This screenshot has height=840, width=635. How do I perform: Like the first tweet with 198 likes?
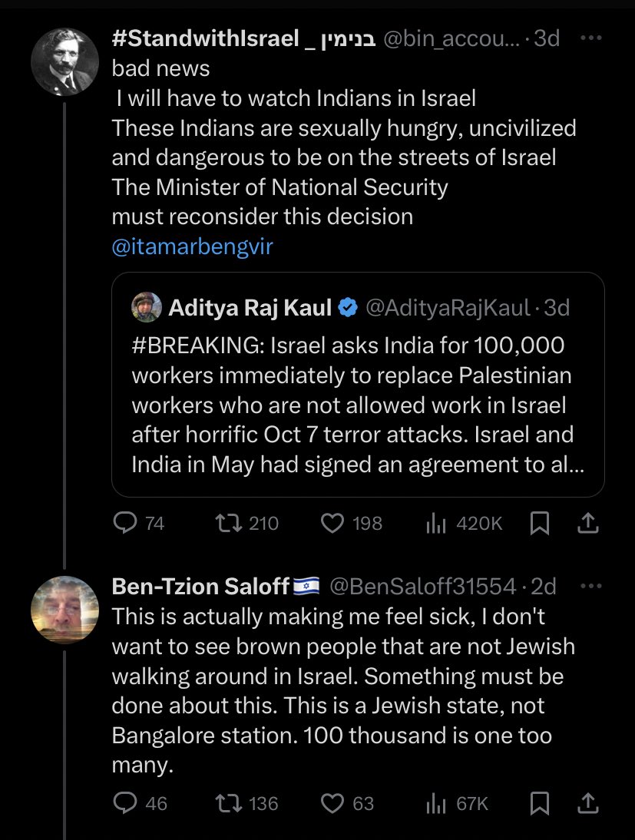pyautogui.click(x=332, y=523)
